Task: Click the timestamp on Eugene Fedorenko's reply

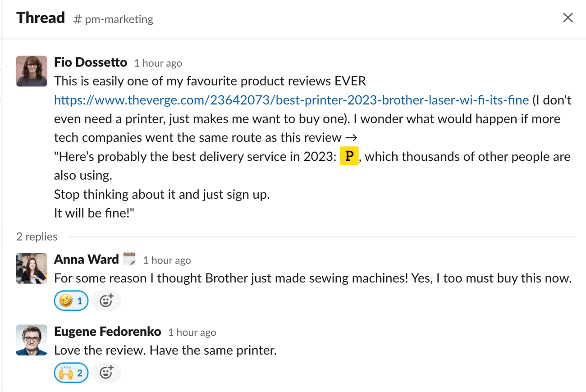Action: point(192,333)
